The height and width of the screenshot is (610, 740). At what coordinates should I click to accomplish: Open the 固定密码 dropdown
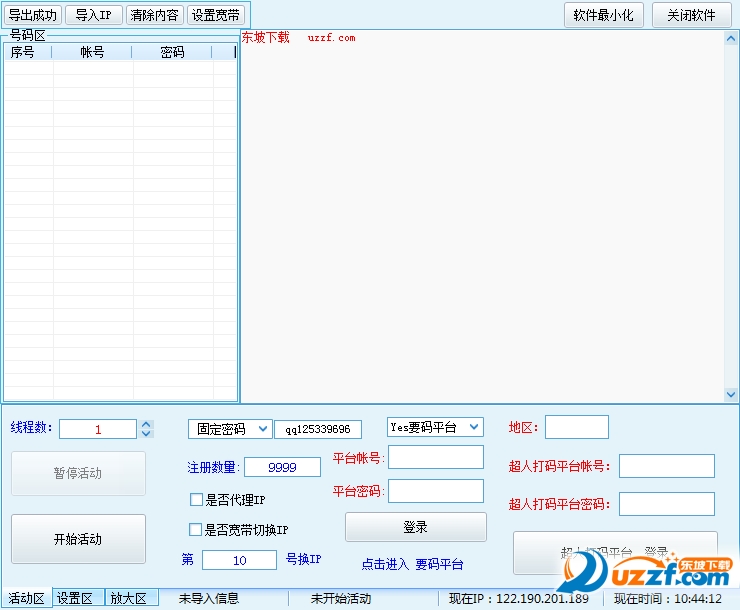[x=230, y=429]
